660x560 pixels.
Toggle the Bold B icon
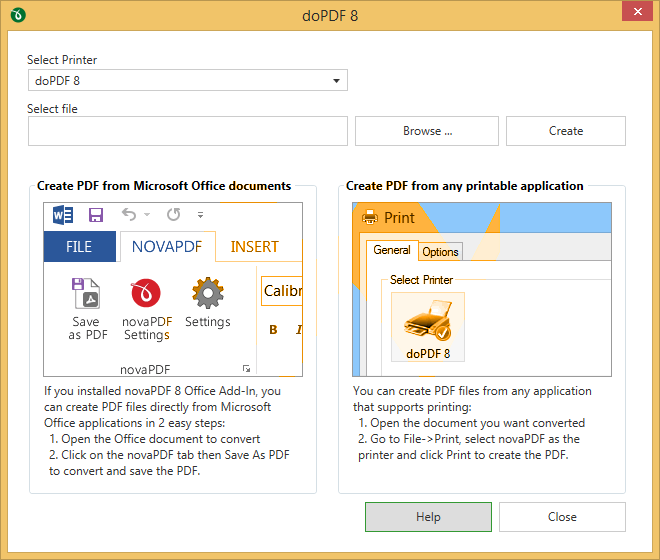point(273,330)
